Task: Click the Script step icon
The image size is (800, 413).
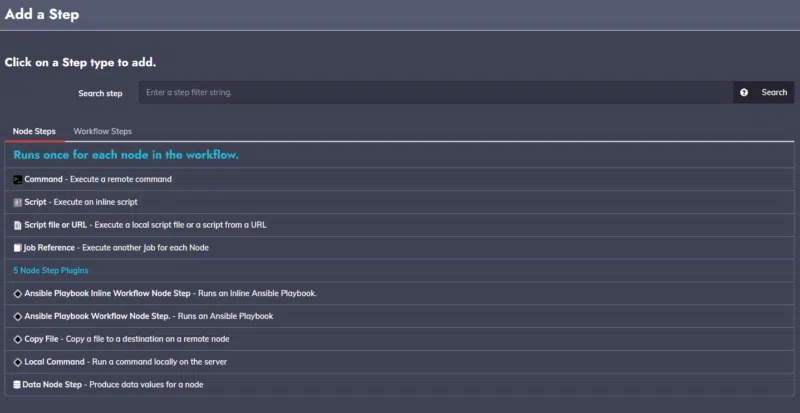Action: 17,202
